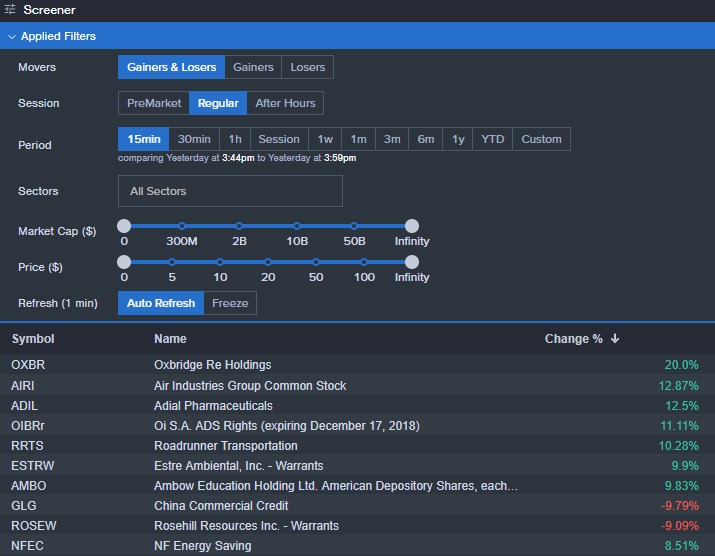Choose the 15min period
This screenshot has width=715, height=556.
[144, 139]
